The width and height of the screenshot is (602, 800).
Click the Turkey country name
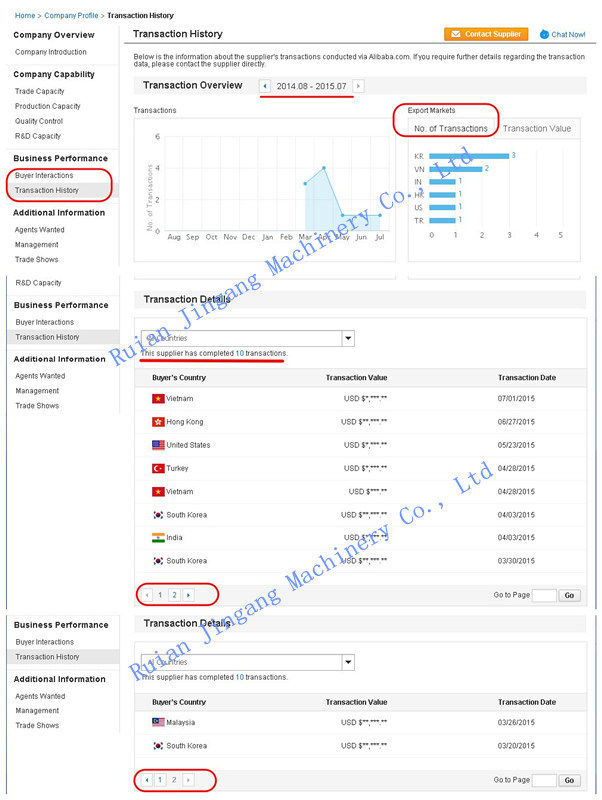pyautogui.click(x=177, y=468)
